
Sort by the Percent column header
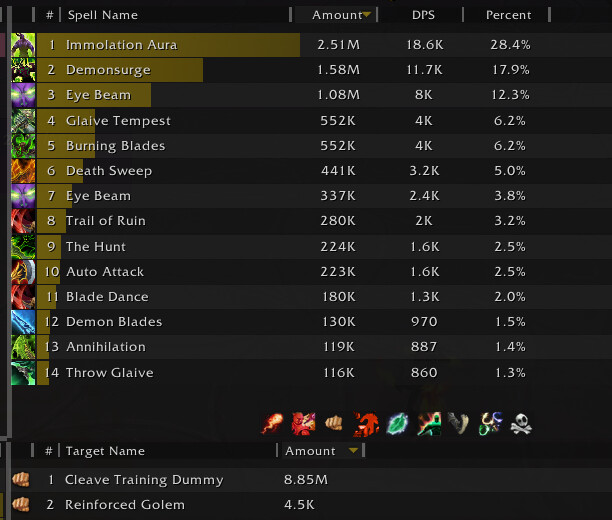coord(508,15)
